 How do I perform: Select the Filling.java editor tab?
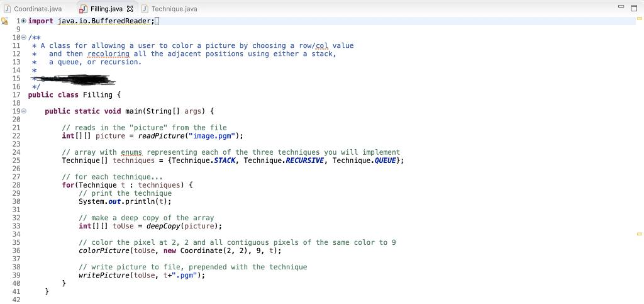tap(106, 9)
